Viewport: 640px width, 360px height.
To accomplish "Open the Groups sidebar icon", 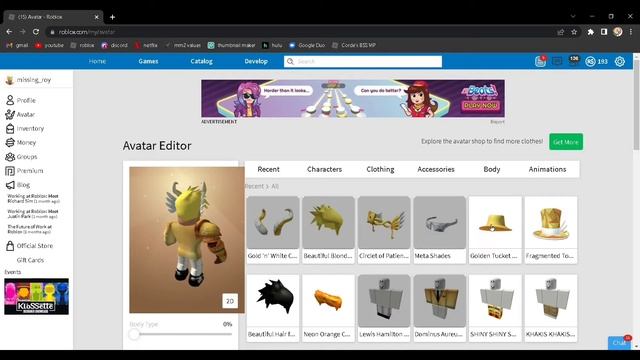I will click(10, 157).
